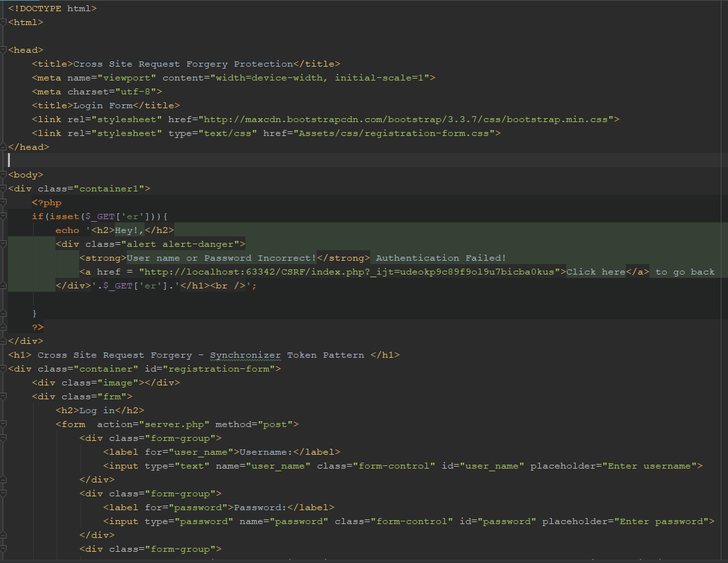Viewport: 728px width, 563px height.
Task: Collapse the body element fold arrow
Action: (3, 174)
